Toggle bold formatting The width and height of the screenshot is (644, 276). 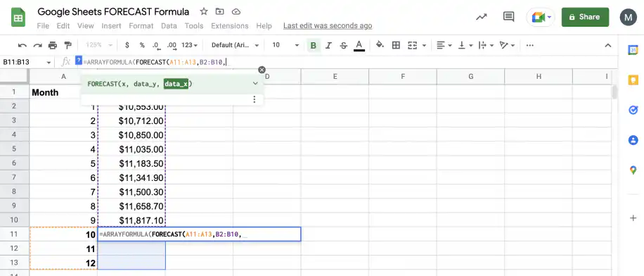click(314, 45)
